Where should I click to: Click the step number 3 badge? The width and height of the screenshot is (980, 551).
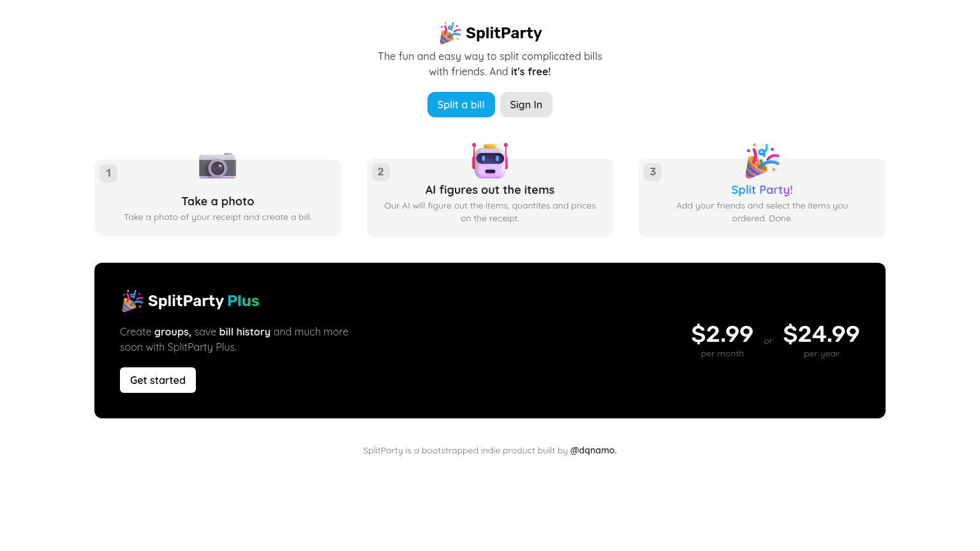click(653, 172)
